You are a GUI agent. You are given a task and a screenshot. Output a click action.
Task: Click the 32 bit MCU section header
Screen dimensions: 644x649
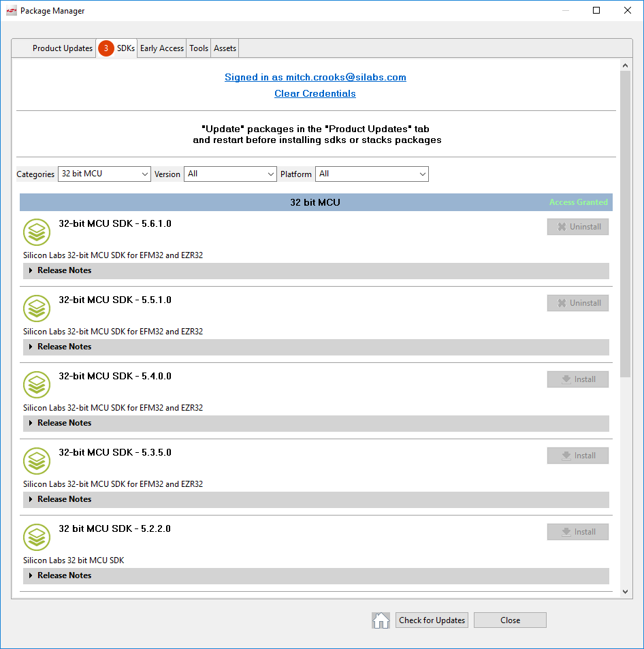(x=316, y=202)
